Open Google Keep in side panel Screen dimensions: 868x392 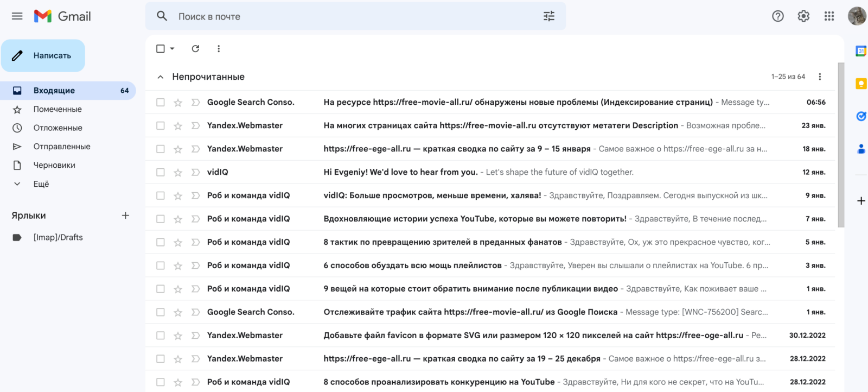tap(861, 84)
